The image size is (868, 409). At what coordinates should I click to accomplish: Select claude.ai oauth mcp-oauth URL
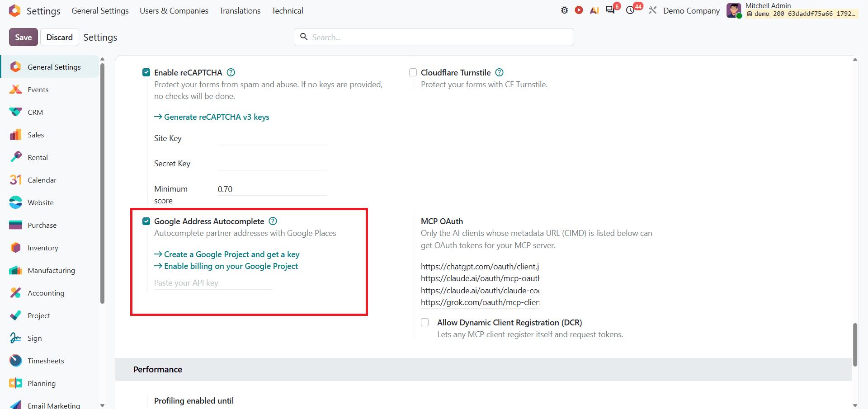pyautogui.click(x=480, y=278)
